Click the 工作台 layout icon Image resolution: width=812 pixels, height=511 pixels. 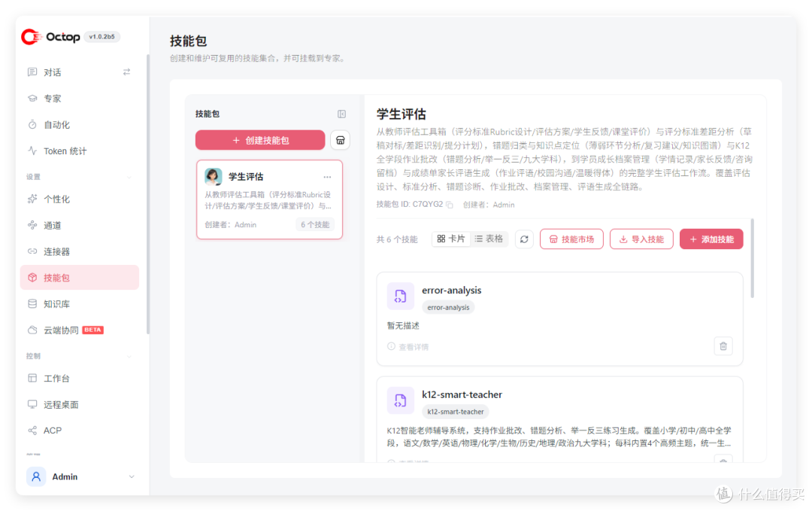(32, 378)
